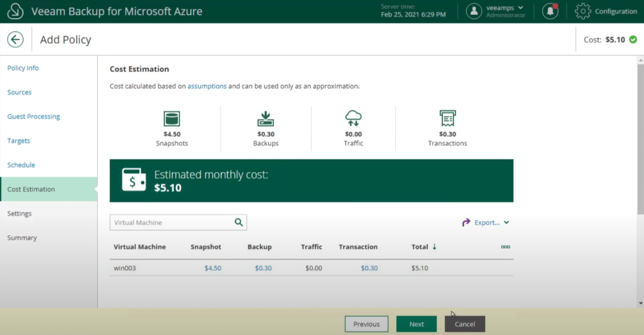This screenshot has height=335, width=644.
Task: Open the Summary step
Action: [x=22, y=237]
